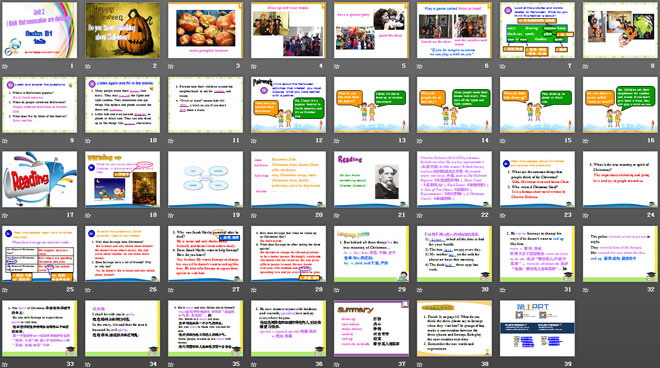Click the animation star icon under slide 17

pyautogui.click(x=5, y=215)
